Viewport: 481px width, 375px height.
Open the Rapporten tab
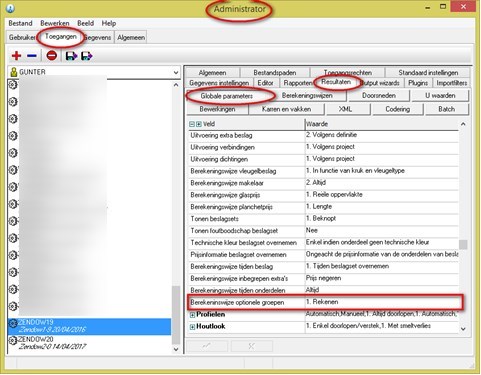tap(298, 83)
